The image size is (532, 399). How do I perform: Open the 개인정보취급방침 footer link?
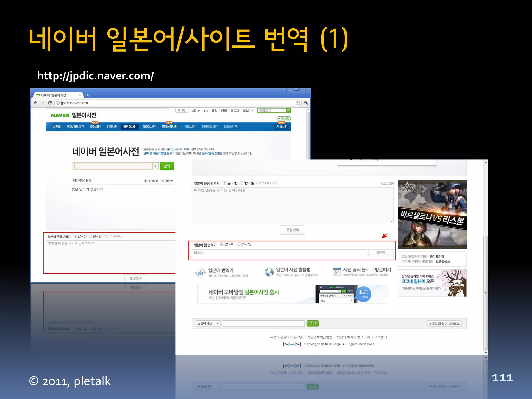[320, 337]
